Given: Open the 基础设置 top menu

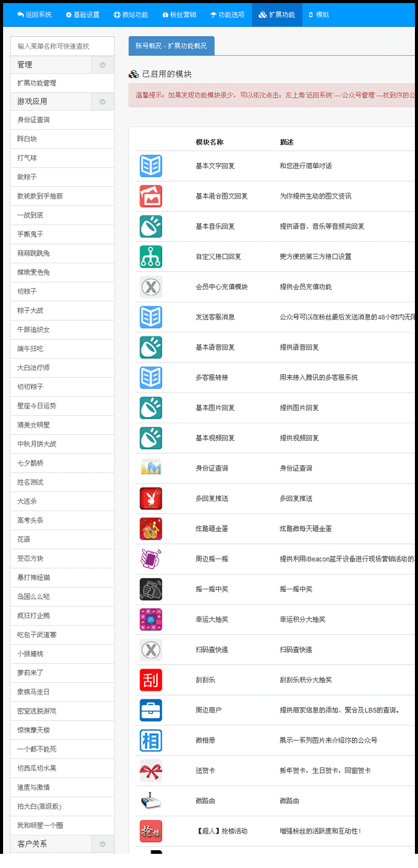Looking at the screenshot, I should point(82,14).
